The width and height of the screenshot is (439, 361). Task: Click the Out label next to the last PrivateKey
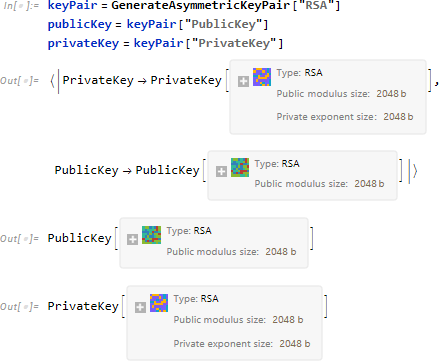pos(20,307)
